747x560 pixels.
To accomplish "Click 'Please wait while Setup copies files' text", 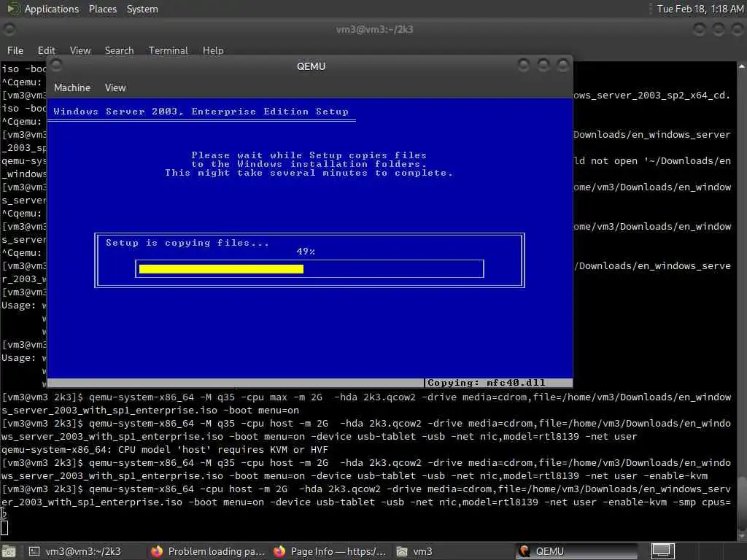I will 309,155.
